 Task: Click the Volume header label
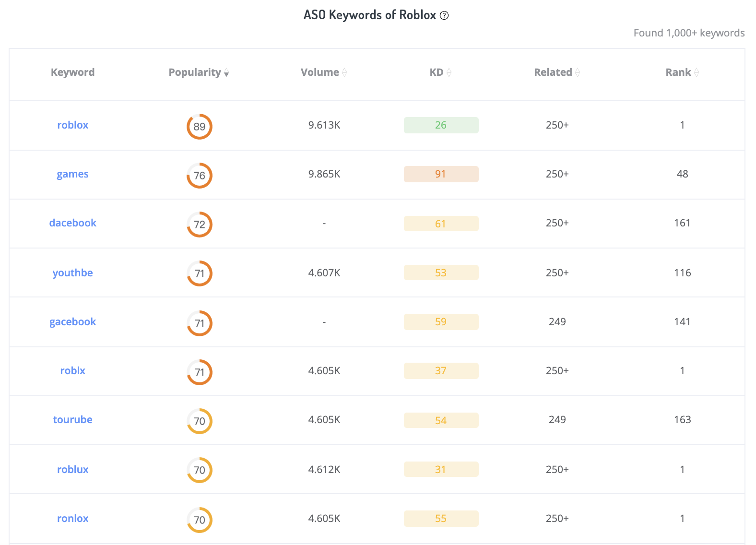pyautogui.click(x=320, y=72)
